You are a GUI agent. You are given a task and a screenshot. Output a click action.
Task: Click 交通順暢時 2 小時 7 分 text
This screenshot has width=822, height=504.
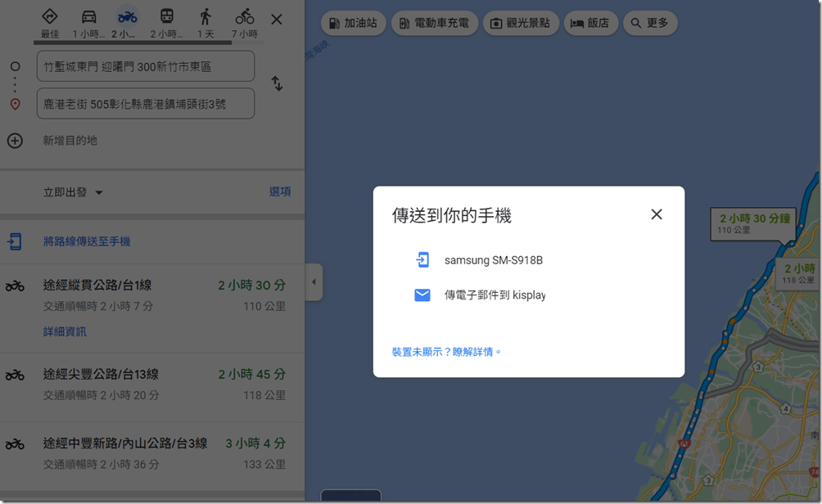[x=98, y=306]
